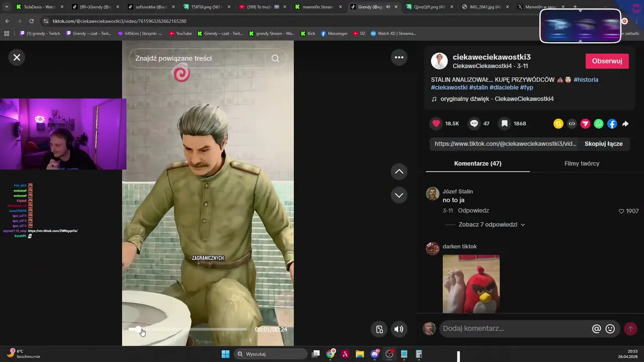Send to friends with red paper-plane icon
The image size is (644, 362).
[585, 124]
